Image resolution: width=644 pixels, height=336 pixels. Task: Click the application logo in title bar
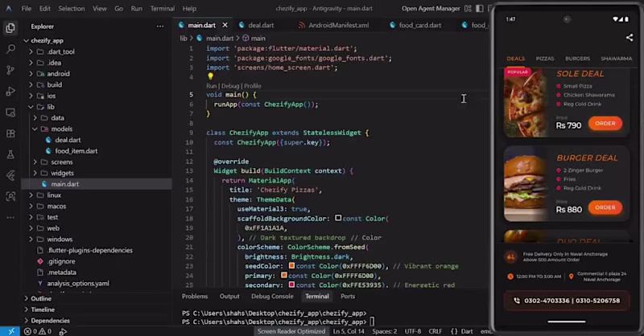(9, 8)
